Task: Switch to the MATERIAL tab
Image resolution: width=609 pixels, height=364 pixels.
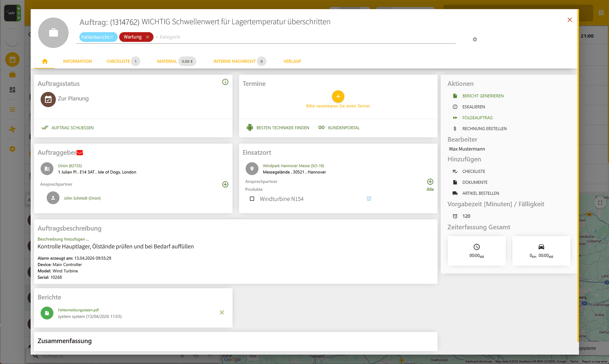Action: (176, 61)
